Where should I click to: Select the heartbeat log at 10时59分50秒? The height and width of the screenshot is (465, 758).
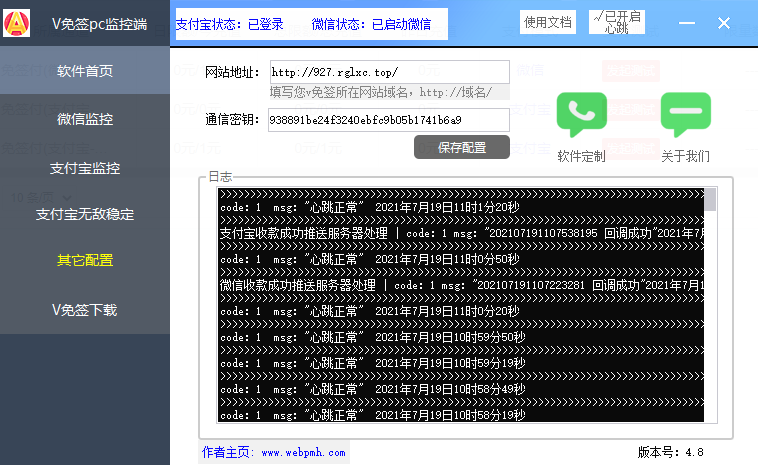373,337
